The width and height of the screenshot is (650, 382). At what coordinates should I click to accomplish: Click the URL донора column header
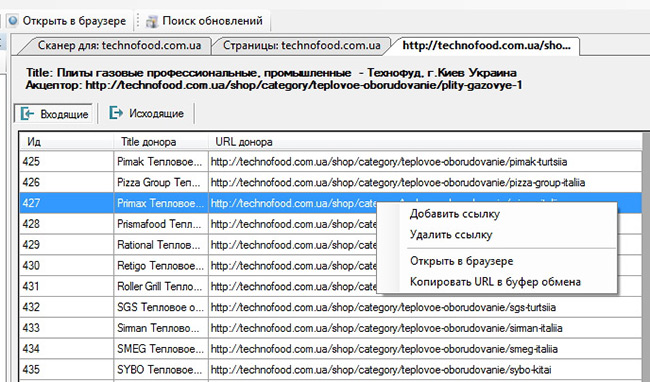pyautogui.click(x=425, y=142)
